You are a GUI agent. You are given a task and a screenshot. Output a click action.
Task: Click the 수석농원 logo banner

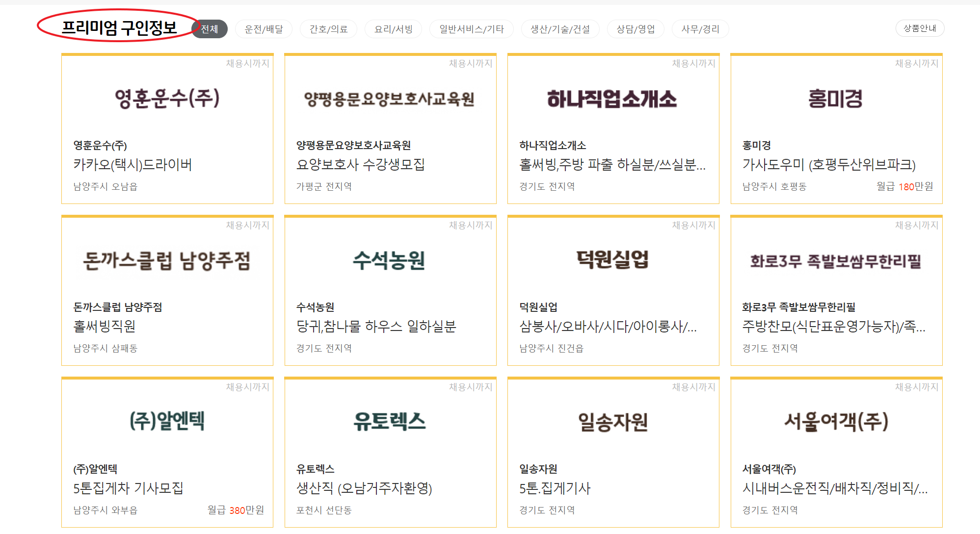(x=390, y=260)
